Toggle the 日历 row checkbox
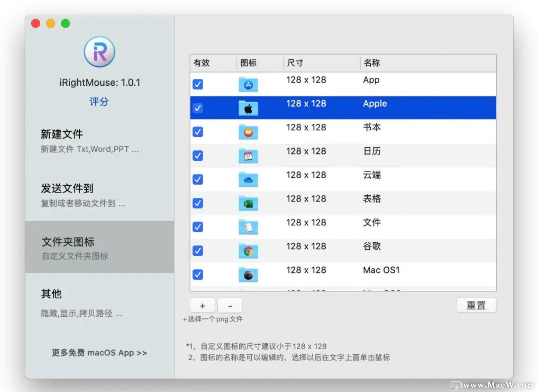 [198, 156]
